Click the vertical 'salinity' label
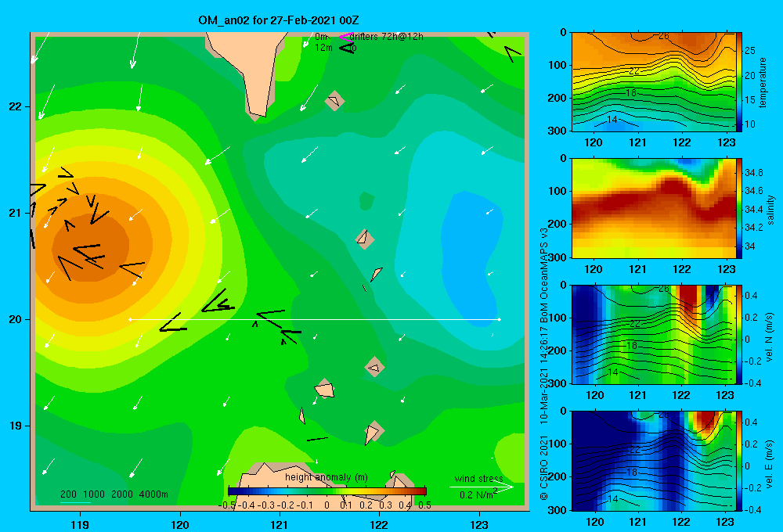Screen dimensions: 783x532 click(770, 210)
